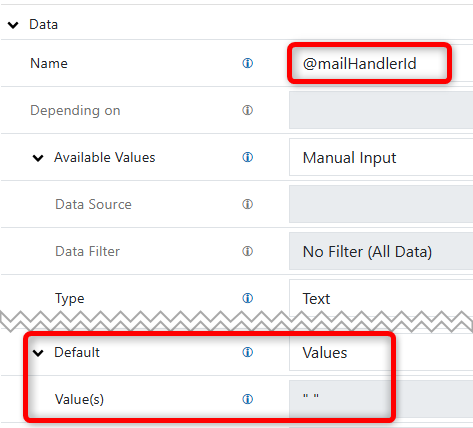473x428 pixels.
Task: Collapse the Available Values chevron
Action: point(38,158)
